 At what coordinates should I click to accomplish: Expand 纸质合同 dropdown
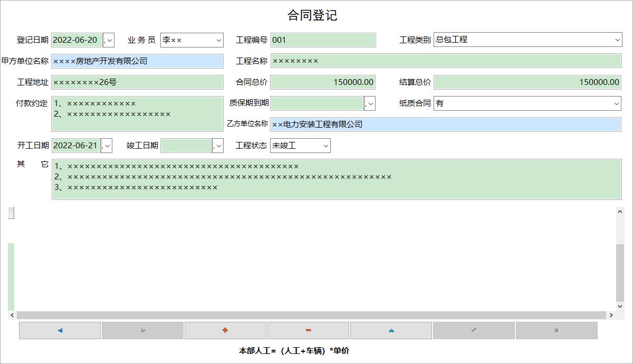[617, 103]
